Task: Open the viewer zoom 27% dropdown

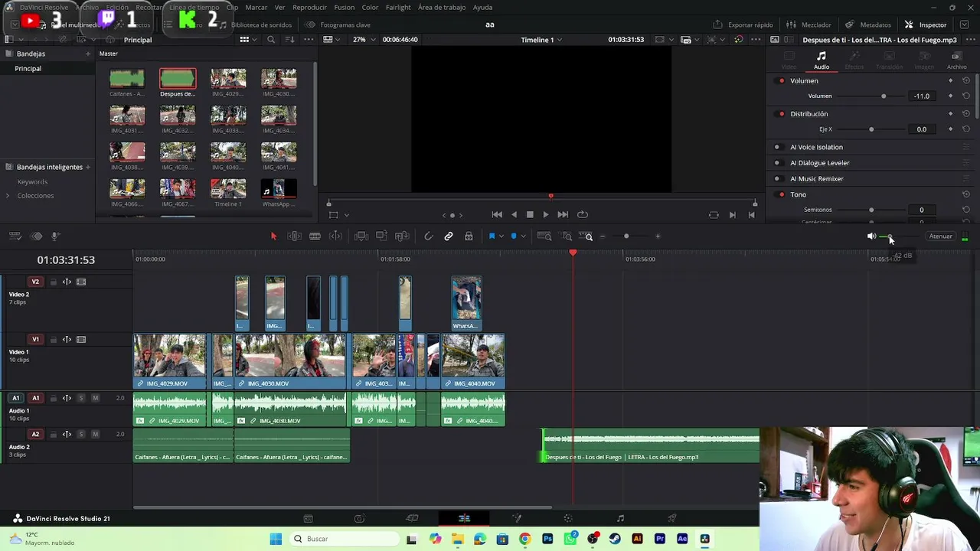Action: (x=363, y=40)
